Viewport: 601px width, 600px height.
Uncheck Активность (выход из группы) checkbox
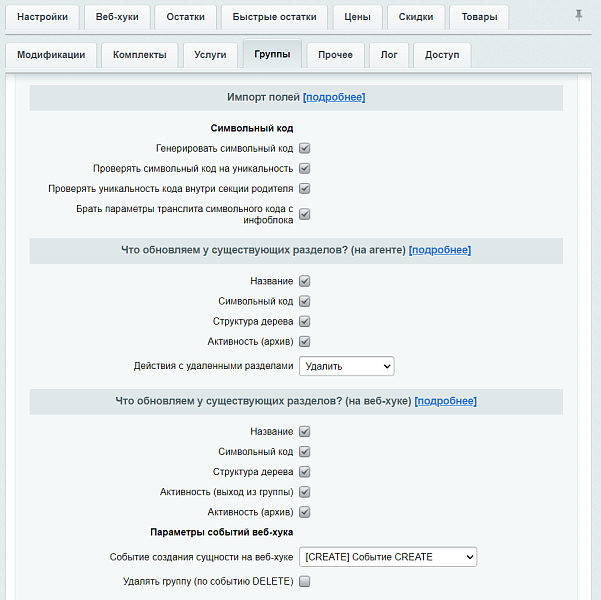point(305,492)
